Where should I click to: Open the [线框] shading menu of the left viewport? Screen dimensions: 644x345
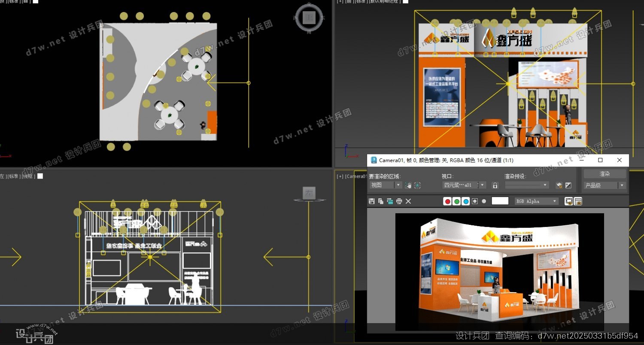pyautogui.click(x=28, y=176)
